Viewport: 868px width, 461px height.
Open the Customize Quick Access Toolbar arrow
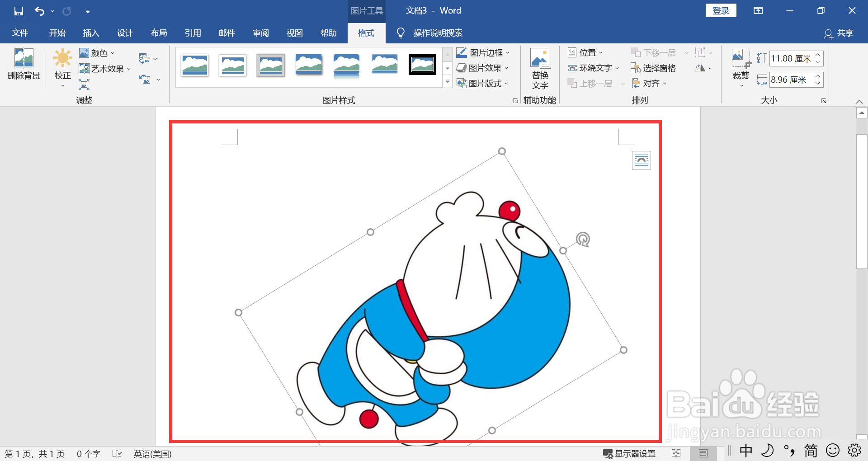tap(88, 11)
